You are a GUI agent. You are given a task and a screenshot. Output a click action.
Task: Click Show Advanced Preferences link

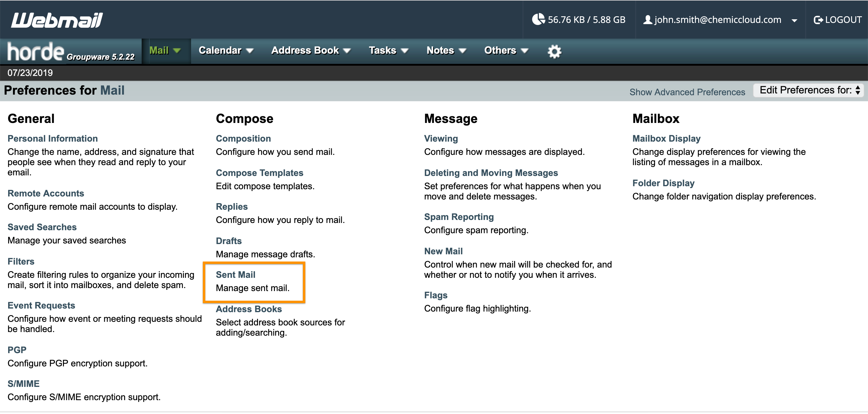(x=687, y=92)
